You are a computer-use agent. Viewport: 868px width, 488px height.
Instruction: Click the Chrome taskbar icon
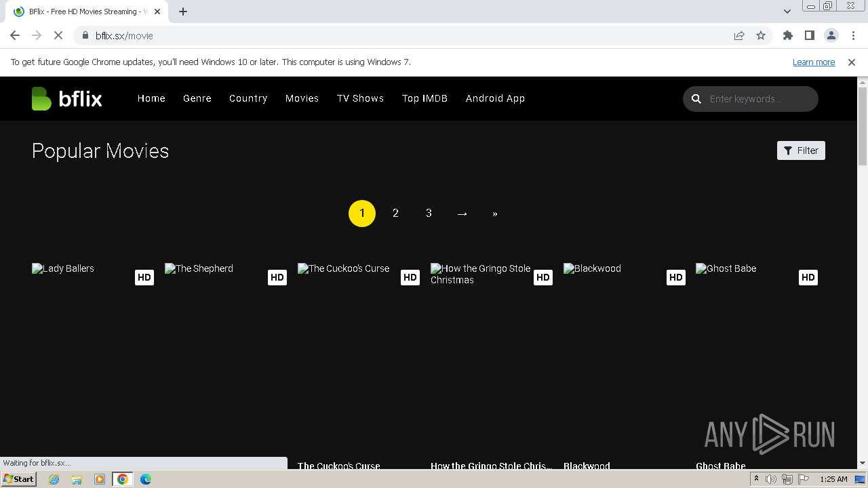point(123,479)
